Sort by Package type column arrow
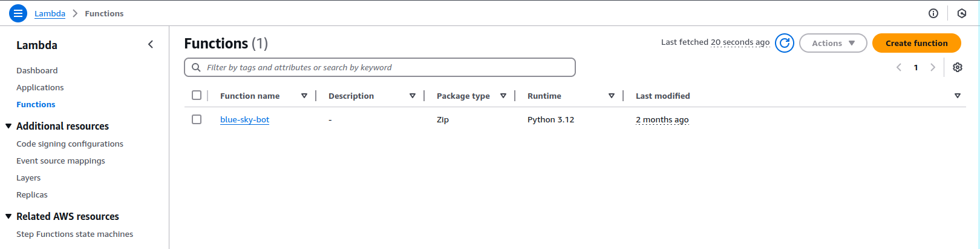This screenshot has width=980, height=249. 503,96
